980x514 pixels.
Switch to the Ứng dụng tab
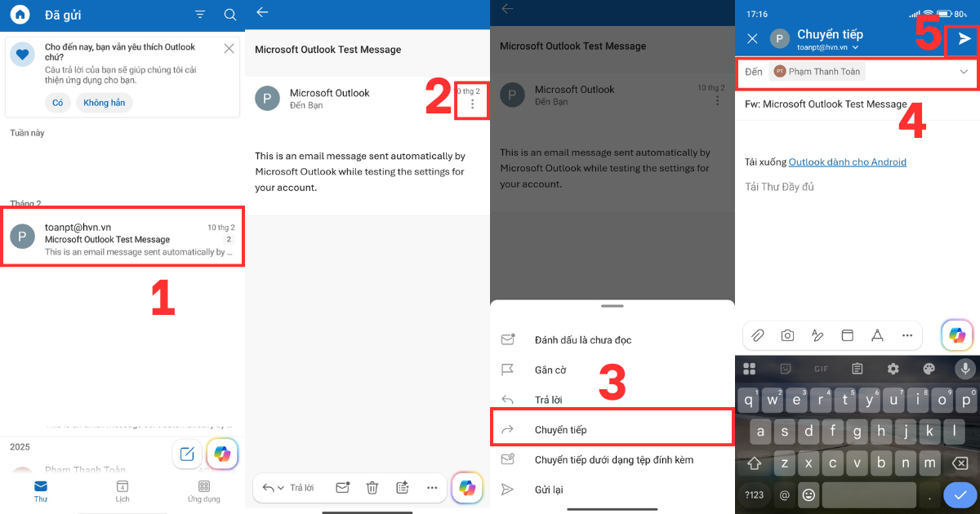point(204,491)
